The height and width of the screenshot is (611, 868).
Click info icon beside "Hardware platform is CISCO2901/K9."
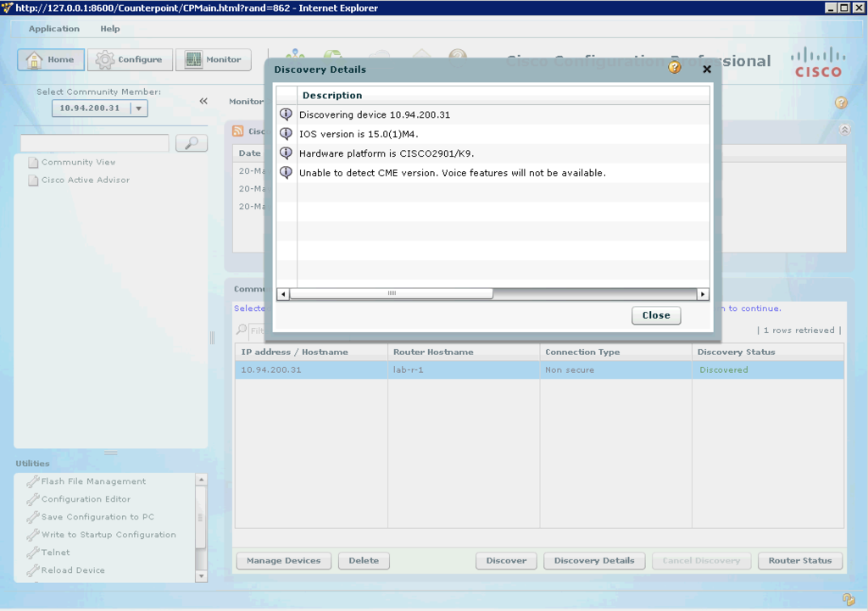(287, 153)
